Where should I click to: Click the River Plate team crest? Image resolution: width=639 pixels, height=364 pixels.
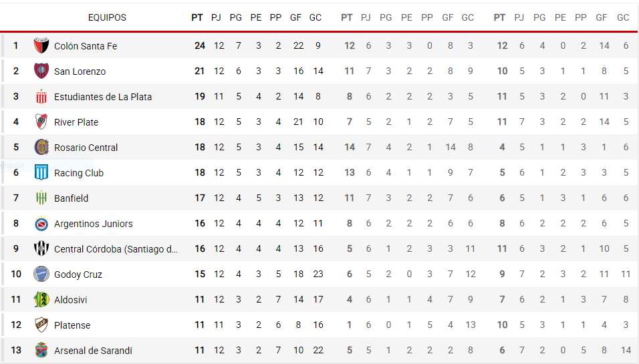(41, 122)
